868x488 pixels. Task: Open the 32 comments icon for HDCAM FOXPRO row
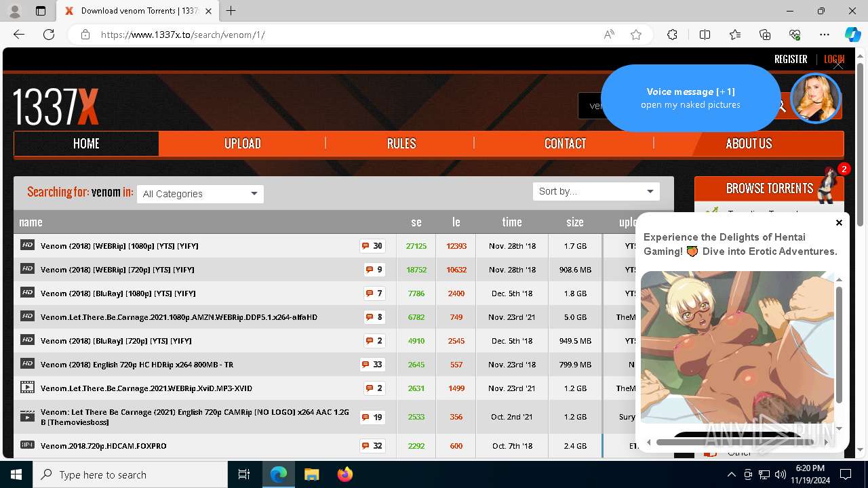tap(372, 446)
